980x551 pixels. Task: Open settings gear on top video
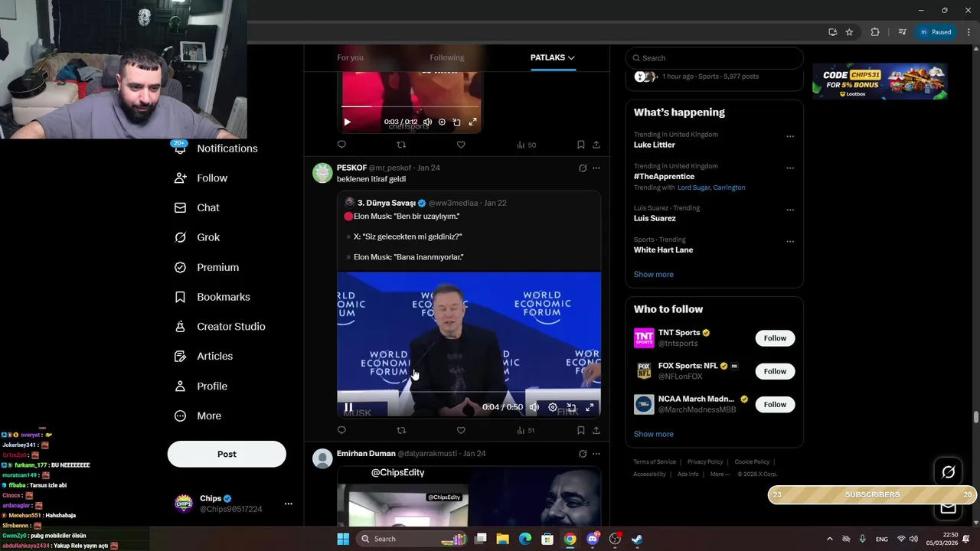coord(442,122)
